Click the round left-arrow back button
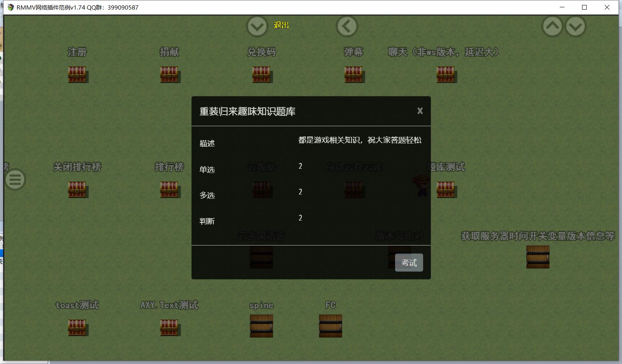 point(347,26)
